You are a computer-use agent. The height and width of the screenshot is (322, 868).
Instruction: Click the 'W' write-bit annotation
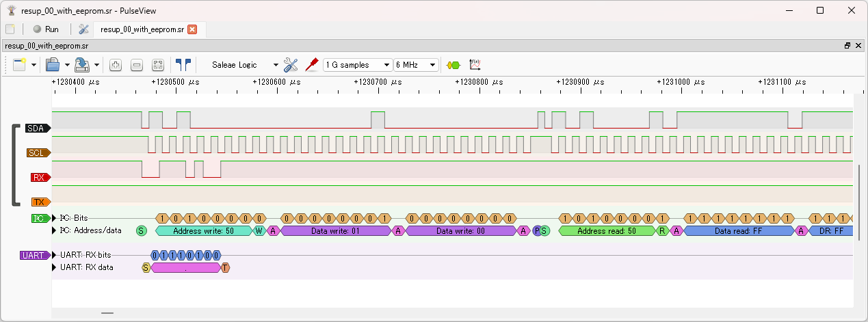259,230
